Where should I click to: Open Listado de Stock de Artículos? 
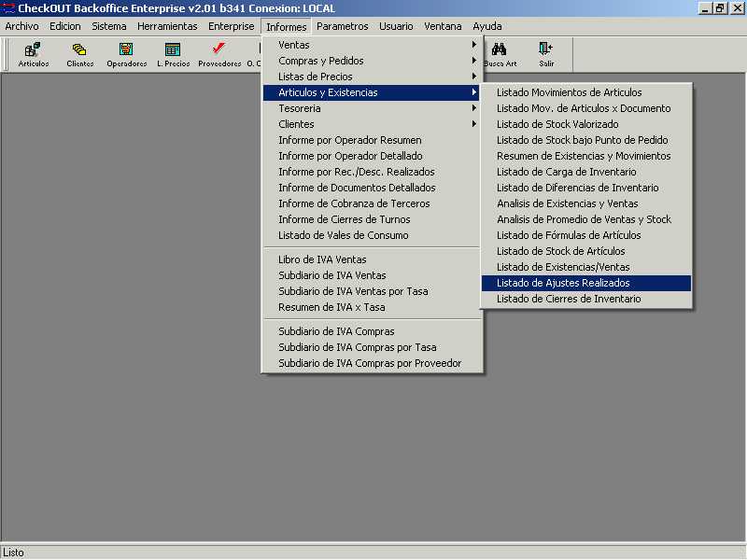coord(586,251)
